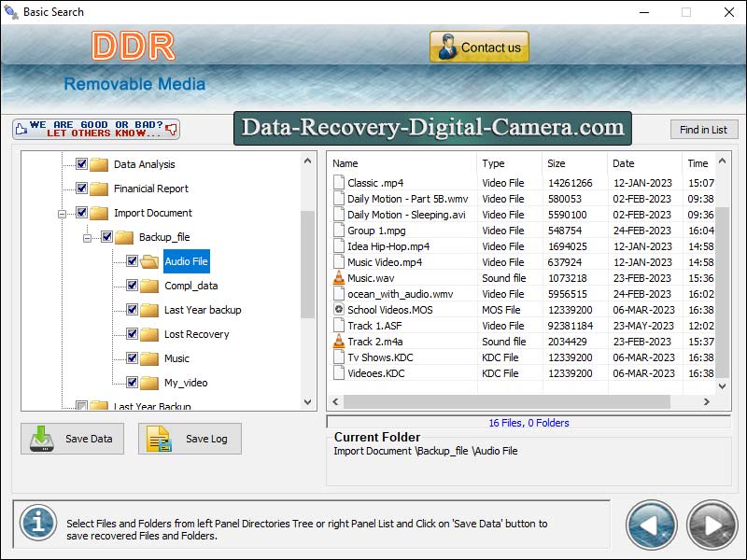Click the disc icon beside School Videos.MOS

(x=339, y=310)
